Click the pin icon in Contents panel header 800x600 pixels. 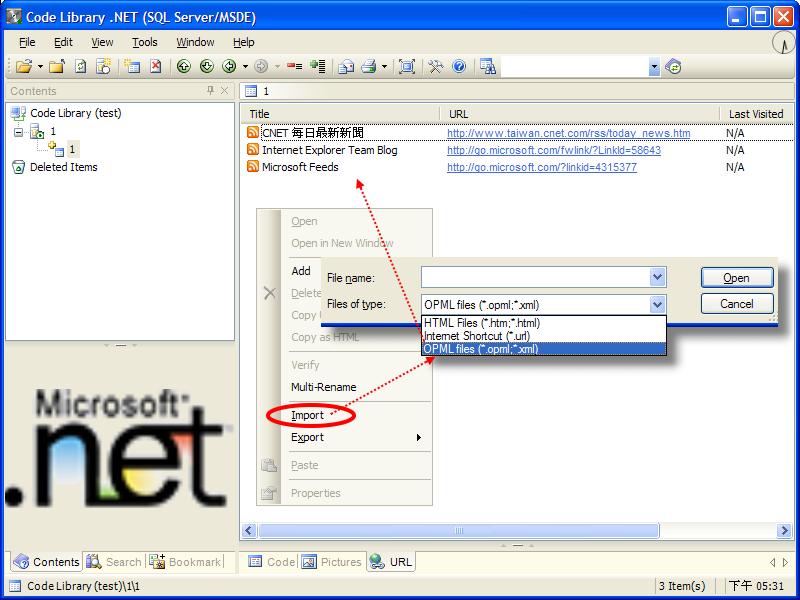(210, 91)
